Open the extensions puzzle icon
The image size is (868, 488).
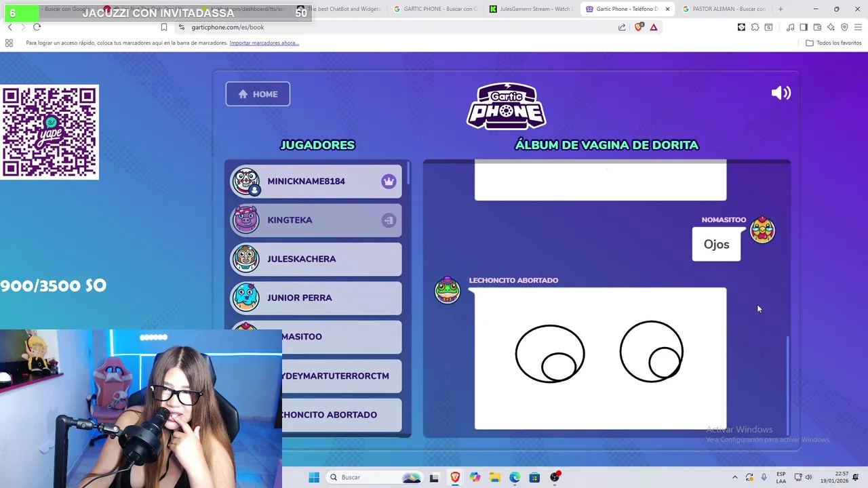click(x=755, y=27)
